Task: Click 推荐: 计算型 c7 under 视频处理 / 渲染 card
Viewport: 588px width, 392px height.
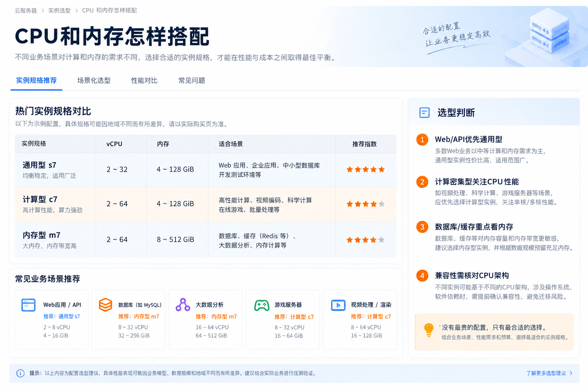Action: click(x=371, y=317)
